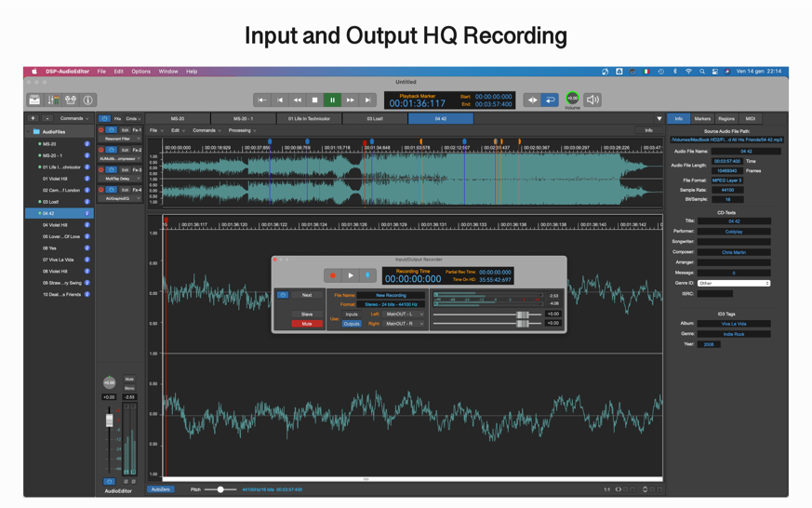This screenshot has width=812, height=508.
Task: Open the Left MainOUT - L dropdown
Action: click(x=404, y=314)
